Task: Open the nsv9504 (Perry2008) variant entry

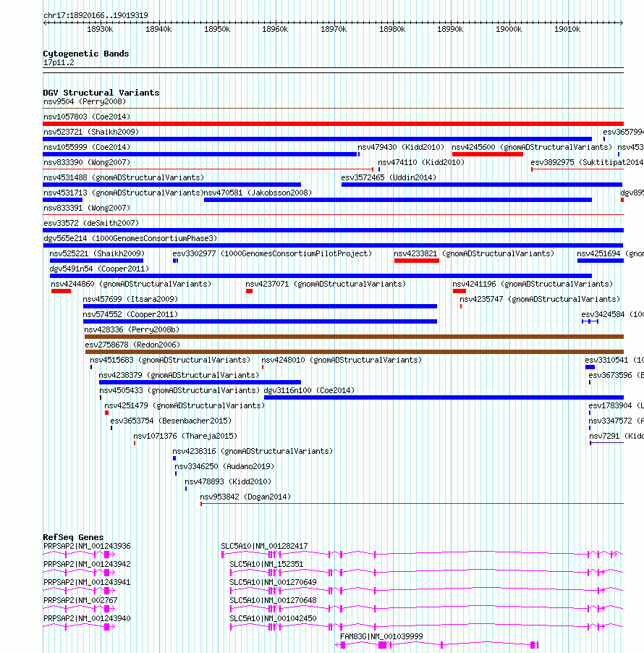Action: [85, 101]
